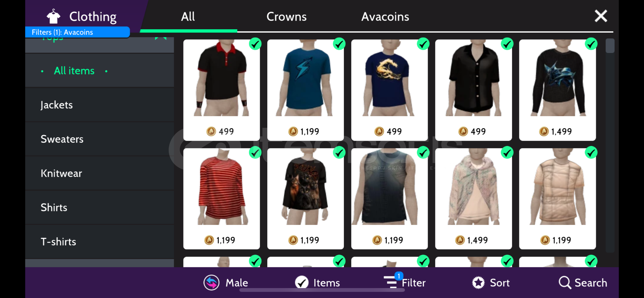
Task: Click the Filters (1): Avacoins label
Action: click(62, 32)
